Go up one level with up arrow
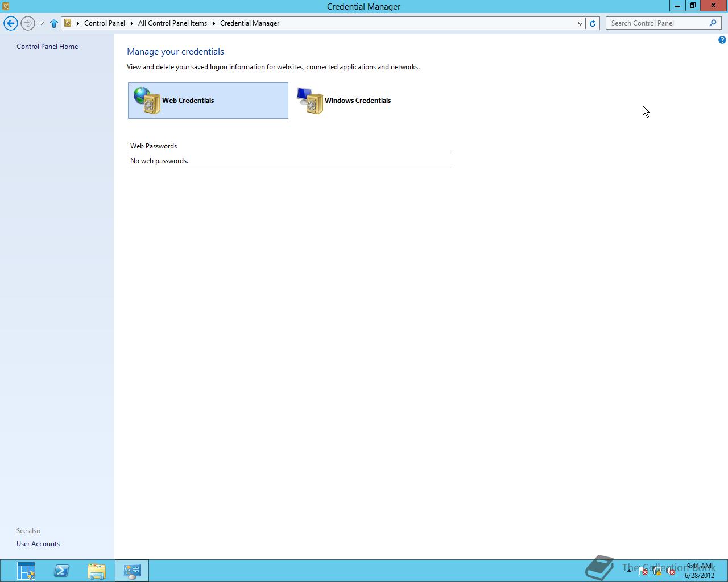This screenshot has width=728, height=582. pyautogui.click(x=54, y=23)
